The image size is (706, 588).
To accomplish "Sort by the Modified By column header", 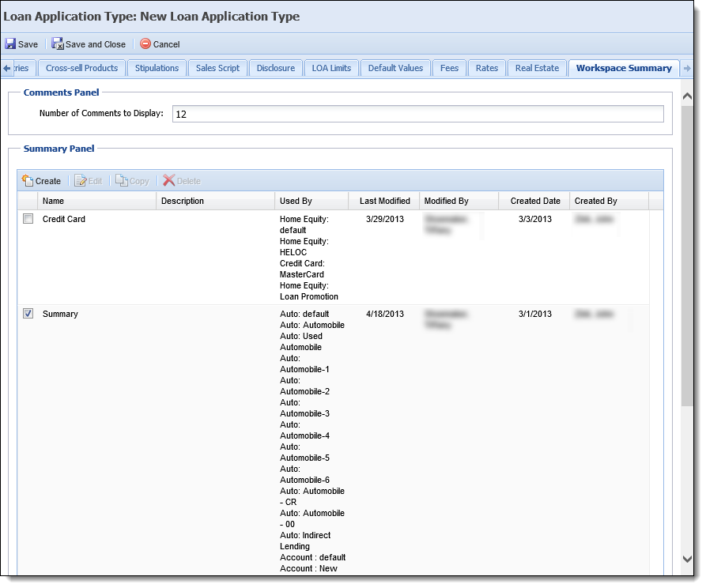I will 459,201.
